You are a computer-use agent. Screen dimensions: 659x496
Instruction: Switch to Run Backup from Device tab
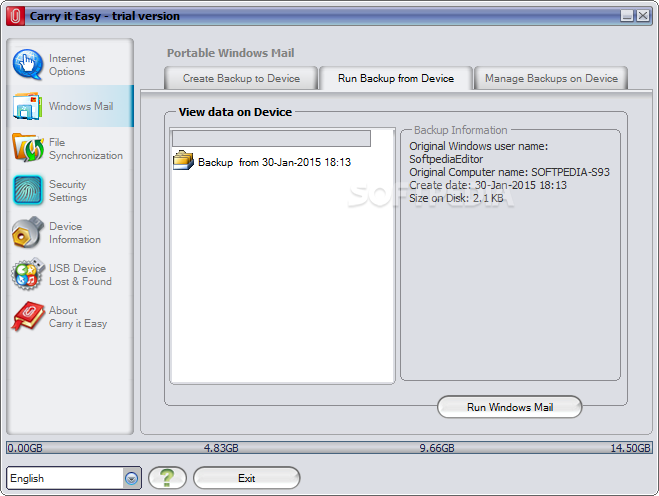point(396,78)
